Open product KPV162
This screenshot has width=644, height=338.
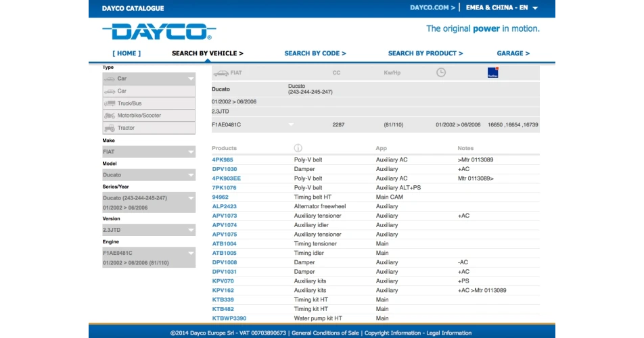click(223, 291)
